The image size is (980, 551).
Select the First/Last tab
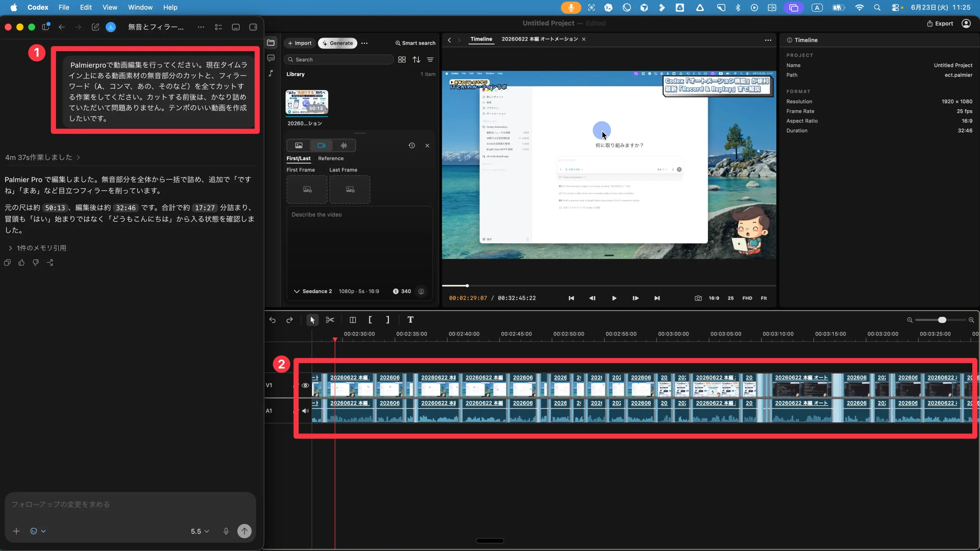tap(299, 158)
